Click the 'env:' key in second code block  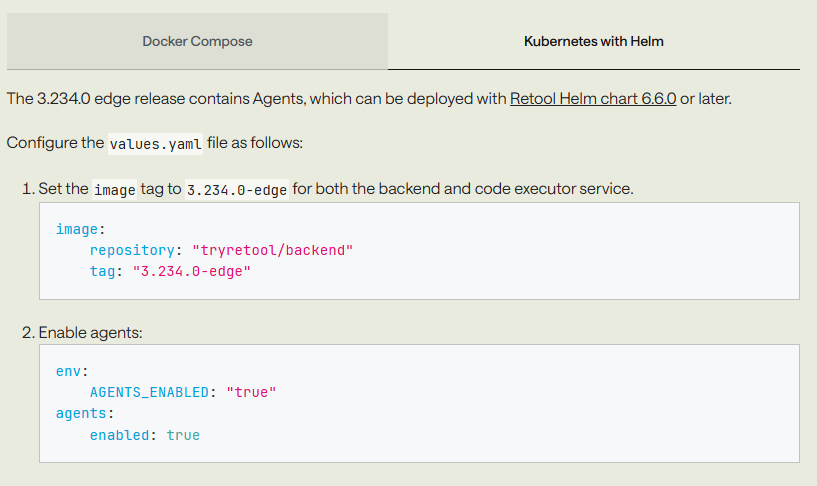coord(72,371)
